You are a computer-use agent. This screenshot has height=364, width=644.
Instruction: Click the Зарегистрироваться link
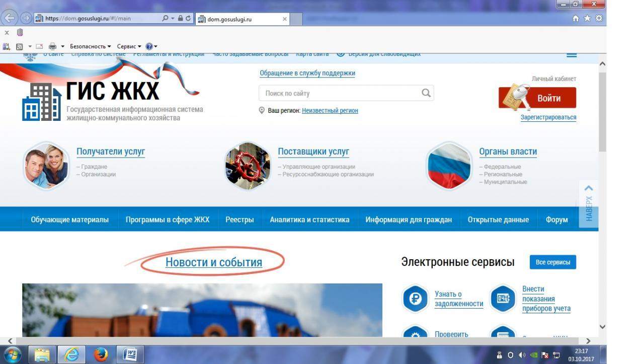pos(548,117)
